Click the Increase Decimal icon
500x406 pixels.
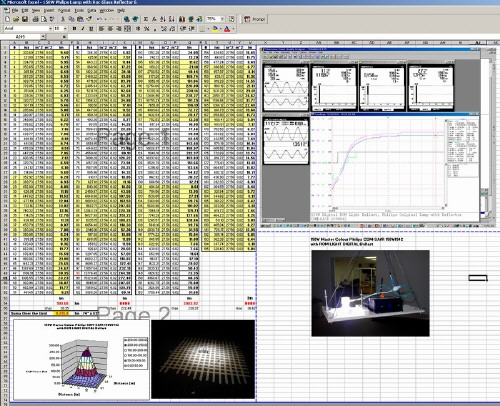[164, 29]
